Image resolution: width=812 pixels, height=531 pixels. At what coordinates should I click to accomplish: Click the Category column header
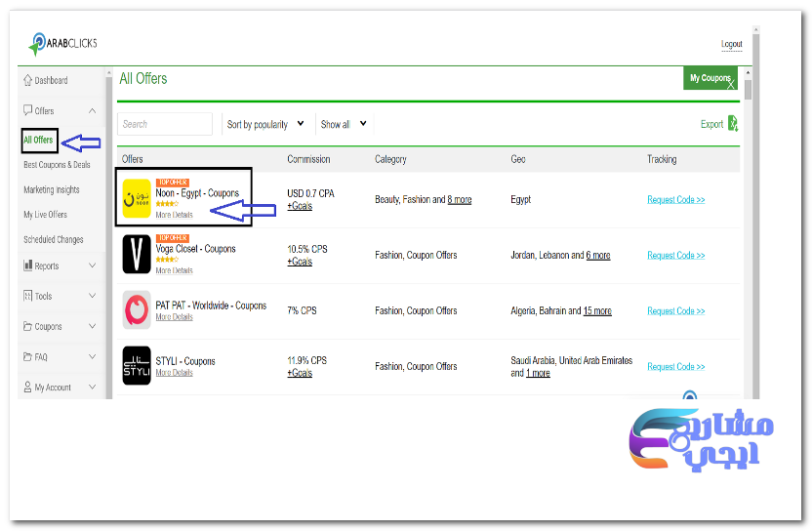[x=390, y=159]
